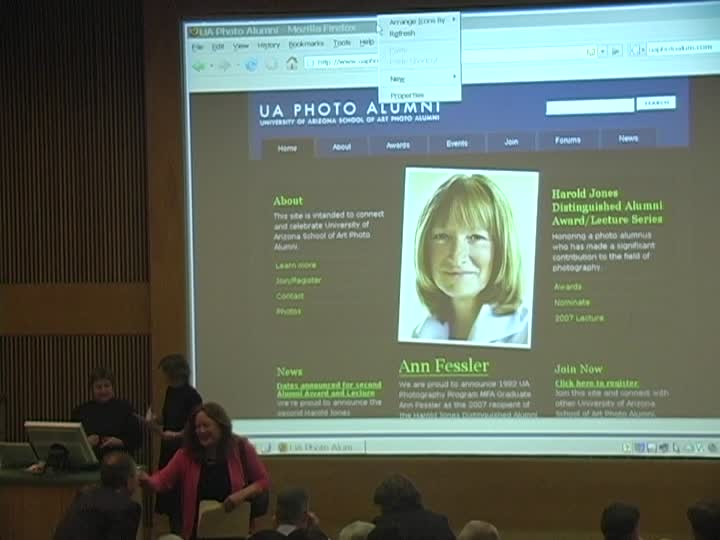Image resolution: width=720 pixels, height=540 pixels.
Task: Click the search engine icon in the search box
Action: click(x=633, y=50)
